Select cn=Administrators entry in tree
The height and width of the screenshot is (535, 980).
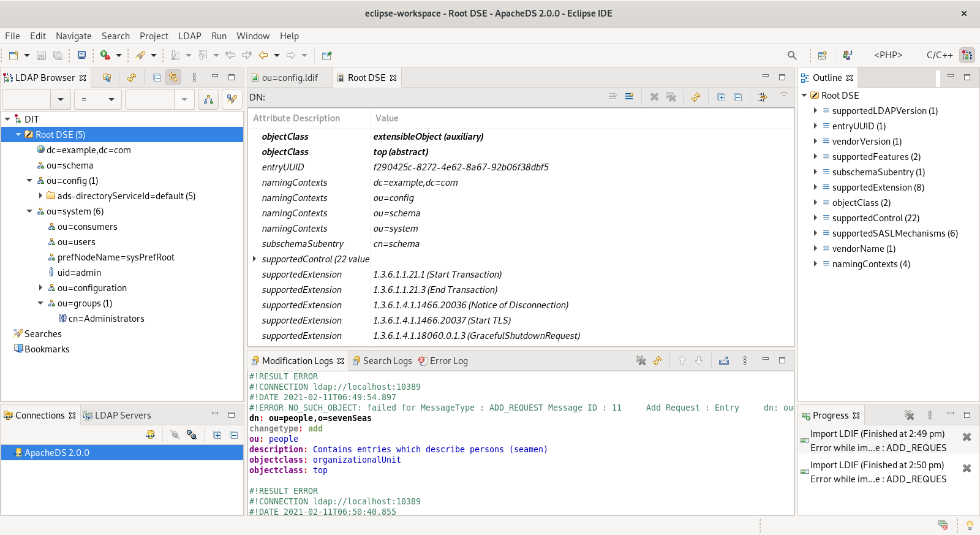pos(106,319)
